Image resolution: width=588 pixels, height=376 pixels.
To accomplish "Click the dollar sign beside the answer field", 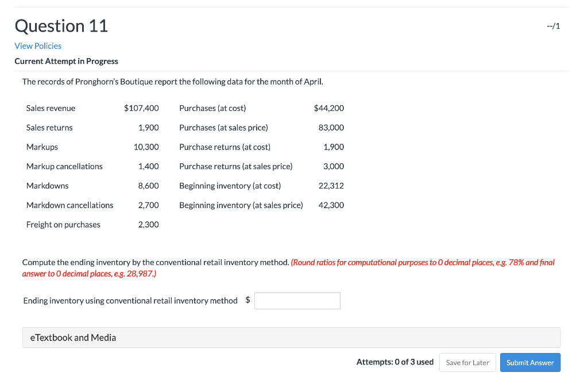I will coord(247,301).
